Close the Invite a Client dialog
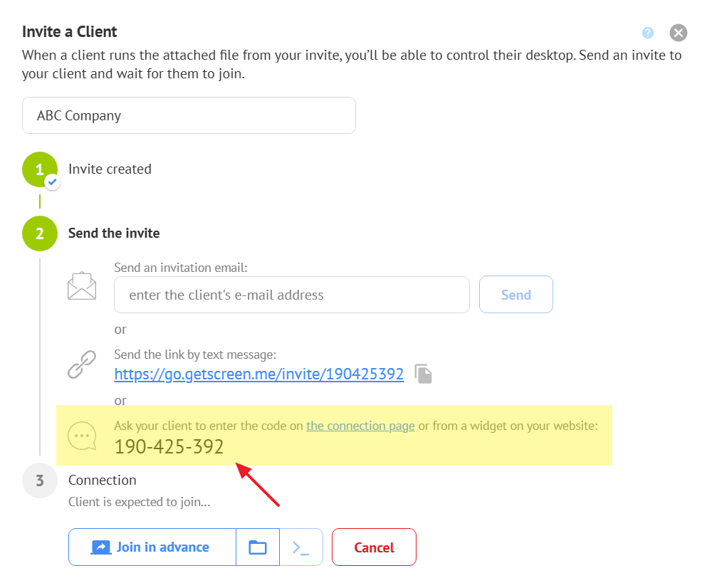The image size is (712, 588). 678,33
